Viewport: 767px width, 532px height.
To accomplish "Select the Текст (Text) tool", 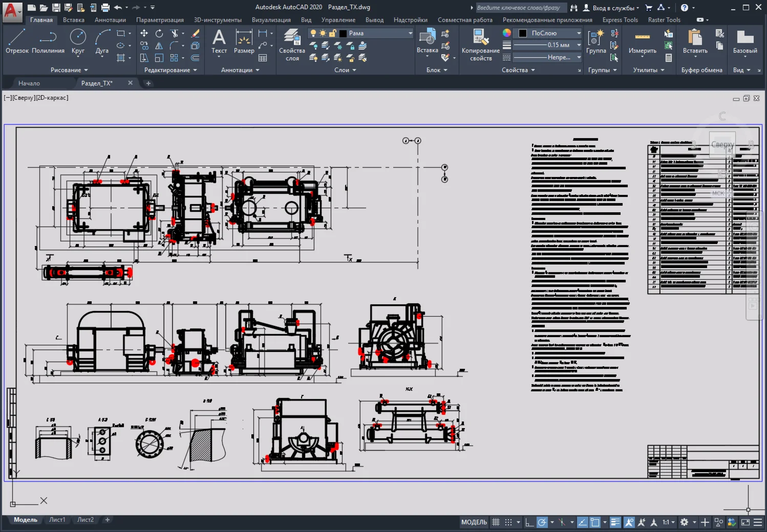I will pos(219,41).
